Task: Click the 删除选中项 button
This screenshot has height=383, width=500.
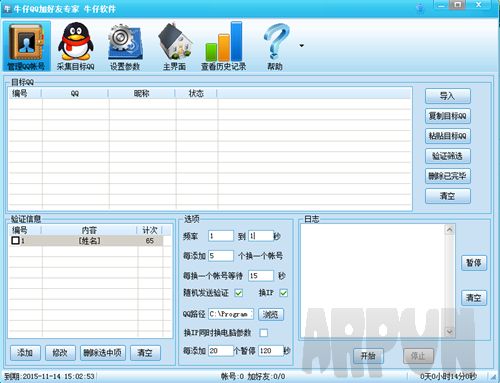Action: tap(103, 353)
